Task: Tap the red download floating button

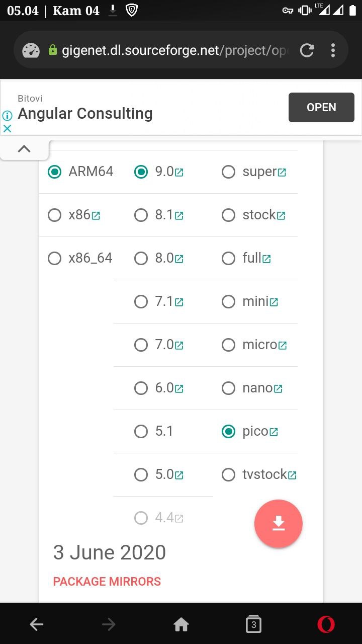Action: [x=279, y=524]
